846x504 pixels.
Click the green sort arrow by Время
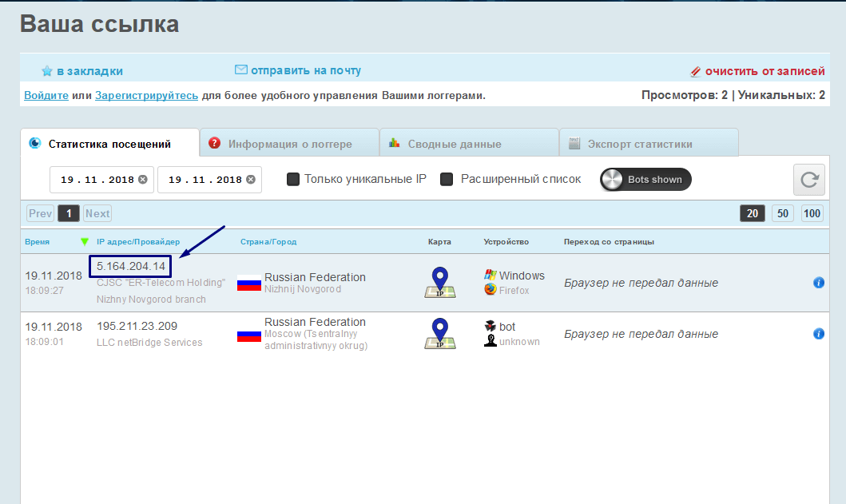(x=85, y=241)
